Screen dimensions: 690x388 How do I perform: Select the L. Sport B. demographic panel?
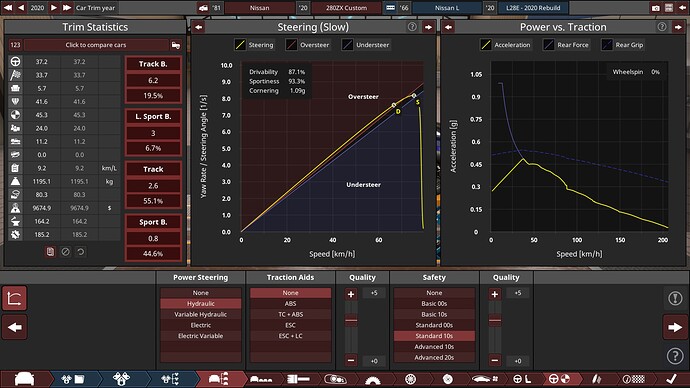[x=153, y=132]
